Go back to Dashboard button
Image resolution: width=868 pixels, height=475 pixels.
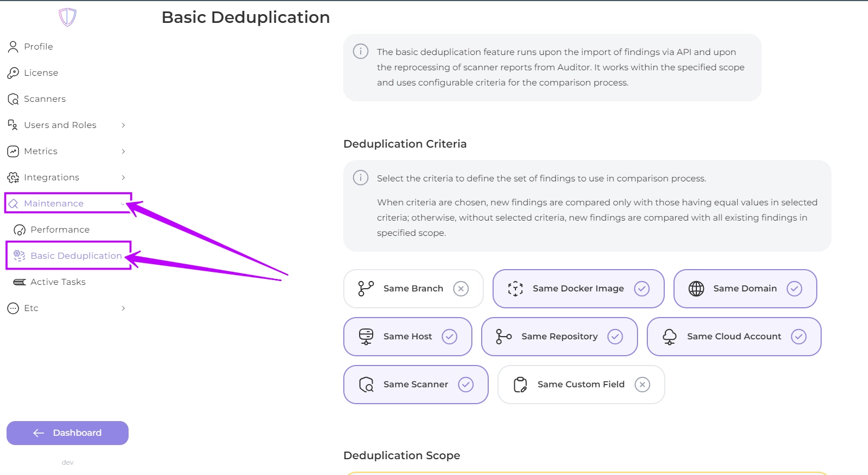(x=68, y=433)
